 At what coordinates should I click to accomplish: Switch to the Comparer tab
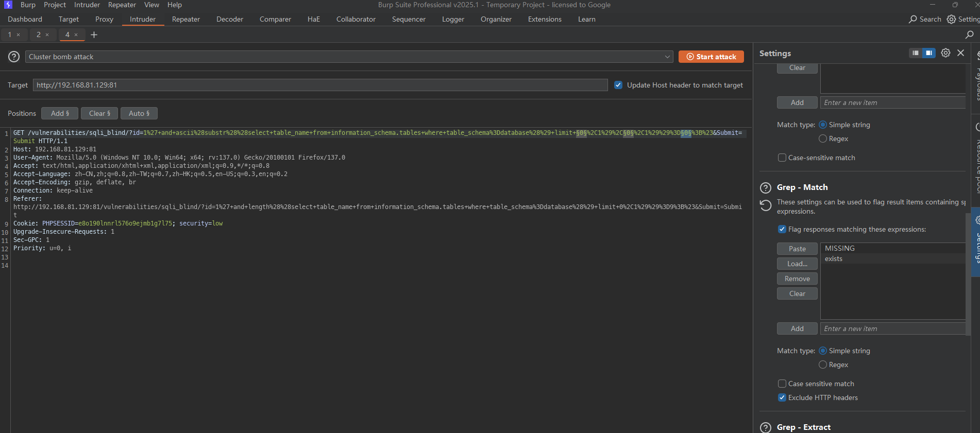(275, 19)
